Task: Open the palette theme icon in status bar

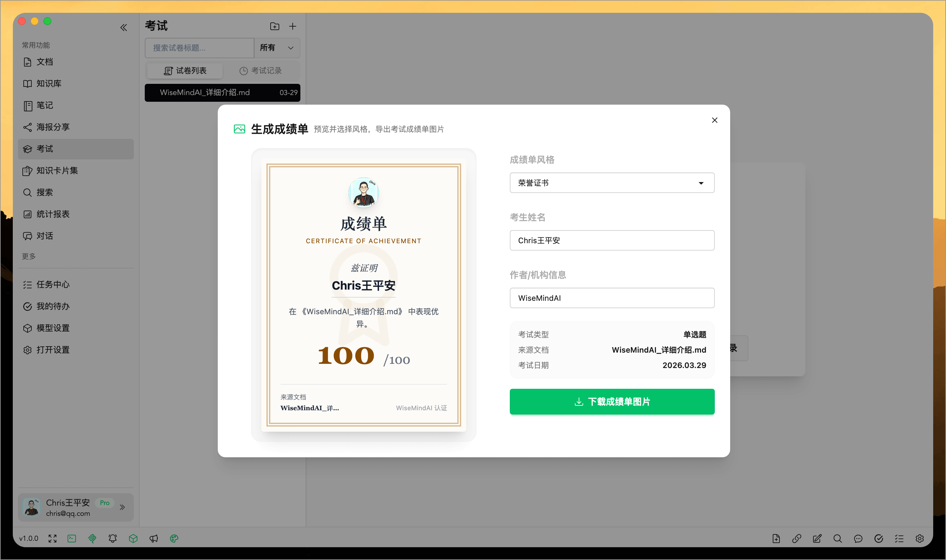Action: (x=174, y=539)
